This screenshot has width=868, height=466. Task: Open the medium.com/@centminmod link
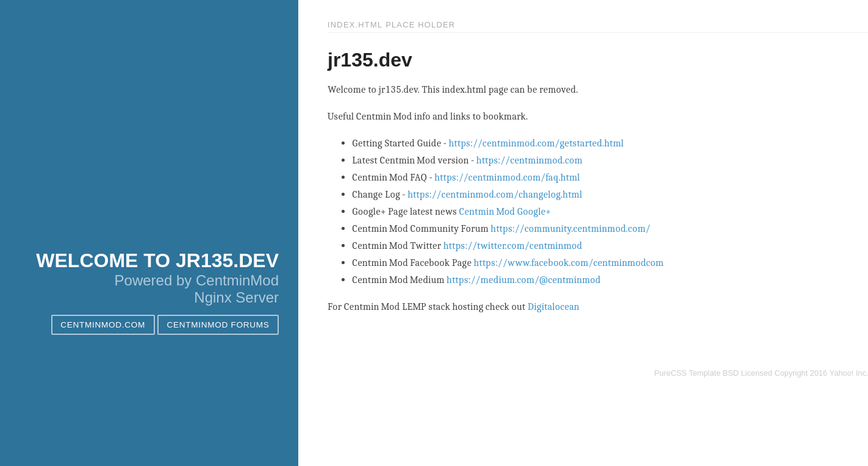coord(523,280)
